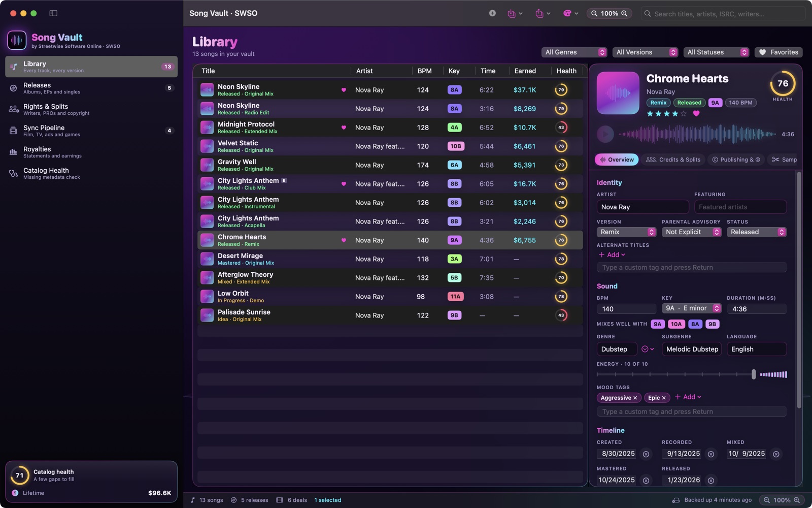Open the theme palette menu

pyautogui.click(x=571, y=14)
